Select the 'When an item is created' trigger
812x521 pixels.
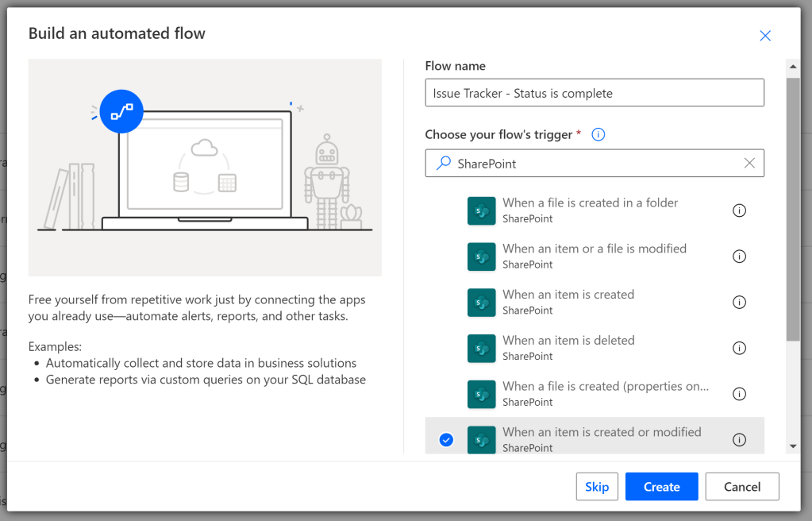pyautogui.click(x=568, y=302)
